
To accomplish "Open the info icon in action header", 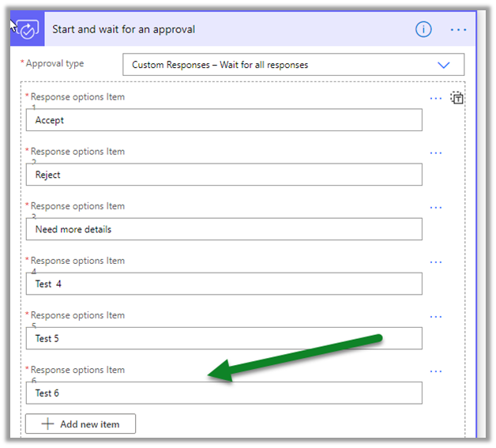I will 424,29.
